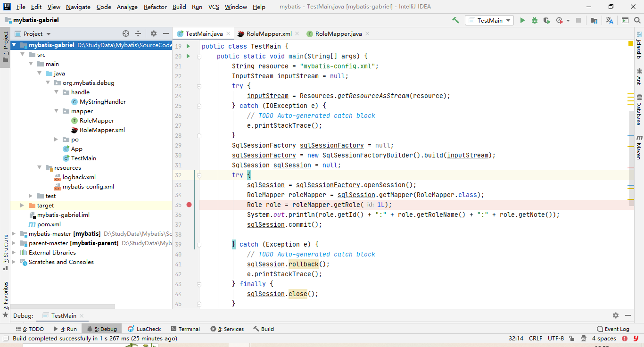Toggle the Structure side tool window
Image resolution: width=644 pixels, height=347 pixels.
click(x=5, y=252)
